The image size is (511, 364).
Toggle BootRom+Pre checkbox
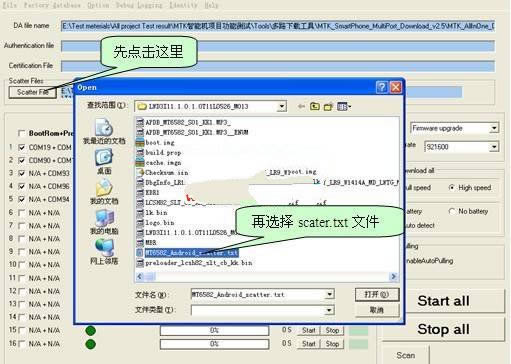[22, 133]
